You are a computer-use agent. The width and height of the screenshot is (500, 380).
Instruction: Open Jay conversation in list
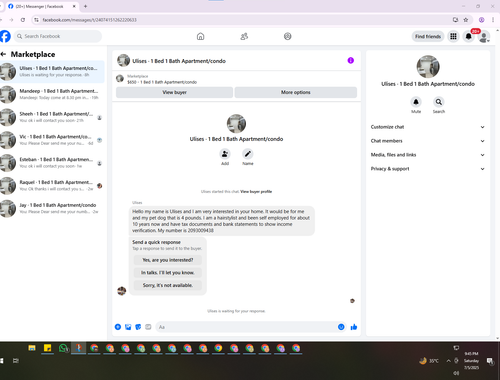pos(52,208)
